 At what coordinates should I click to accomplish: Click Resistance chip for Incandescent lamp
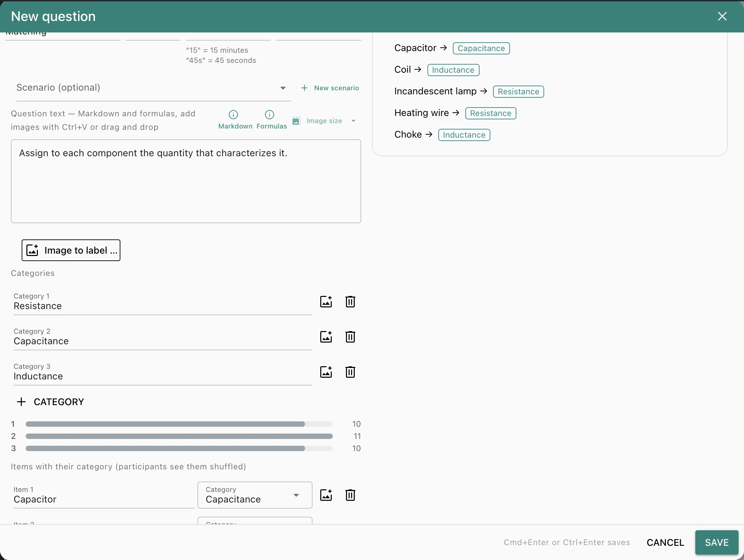518,92
